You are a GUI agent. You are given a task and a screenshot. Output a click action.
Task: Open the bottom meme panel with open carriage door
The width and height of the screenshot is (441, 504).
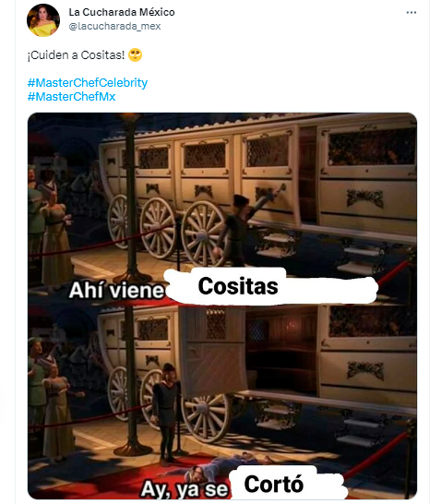(222, 402)
